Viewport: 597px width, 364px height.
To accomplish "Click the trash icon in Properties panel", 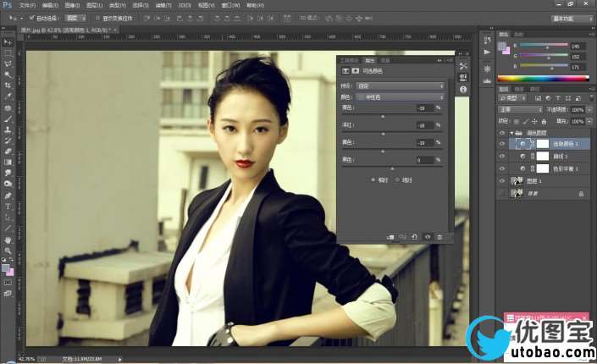I will (439, 237).
